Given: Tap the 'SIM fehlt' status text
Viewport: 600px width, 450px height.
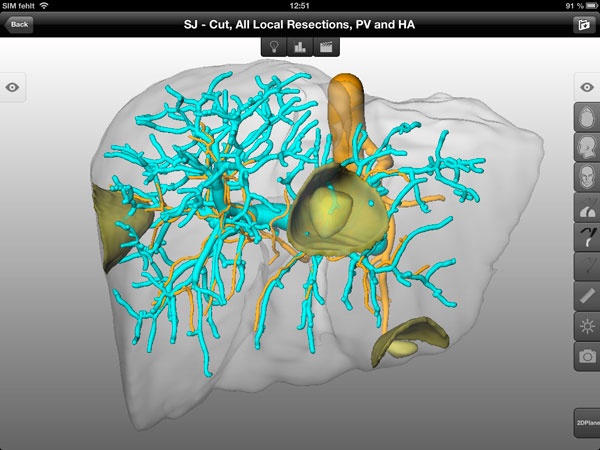Looking at the screenshot, I should coord(18,6).
